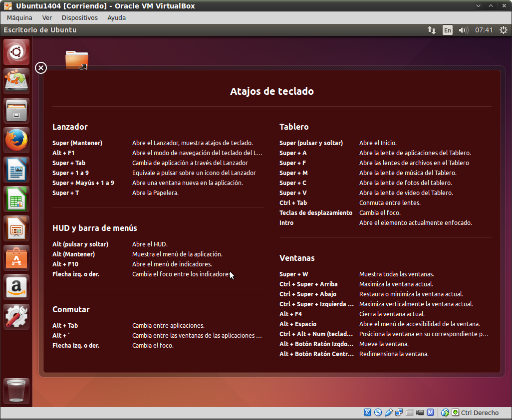The height and width of the screenshot is (420, 512).
Task: Click the VirtualBox optical disc status icon
Action: tap(378, 413)
